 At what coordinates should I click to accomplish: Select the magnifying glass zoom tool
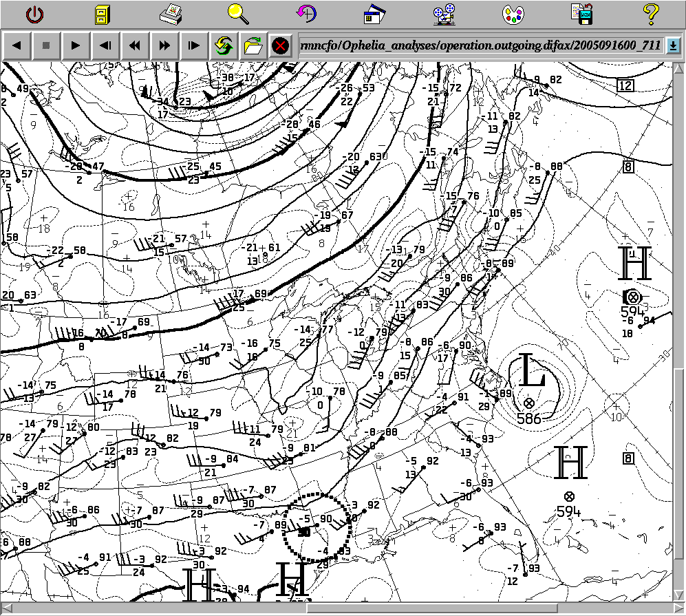click(x=238, y=14)
